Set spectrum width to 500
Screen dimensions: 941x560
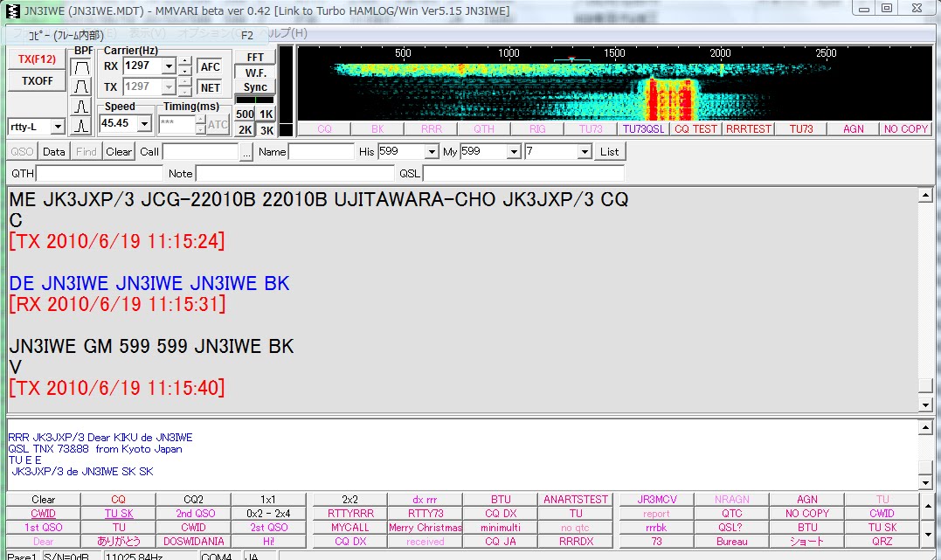pyautogui.click(x=245, y=114)
